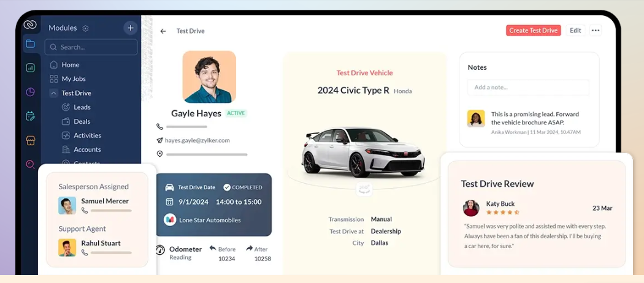Image resolution: width=644 pixels, height=283 pixels.
Task: Click the Lone Star Automobiles text
Action: tap(210, 221)
